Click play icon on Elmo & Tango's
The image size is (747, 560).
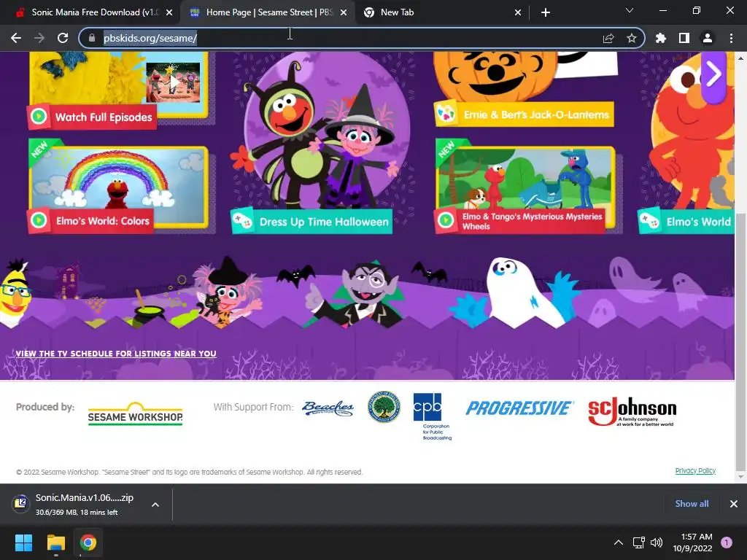(446, 220)
